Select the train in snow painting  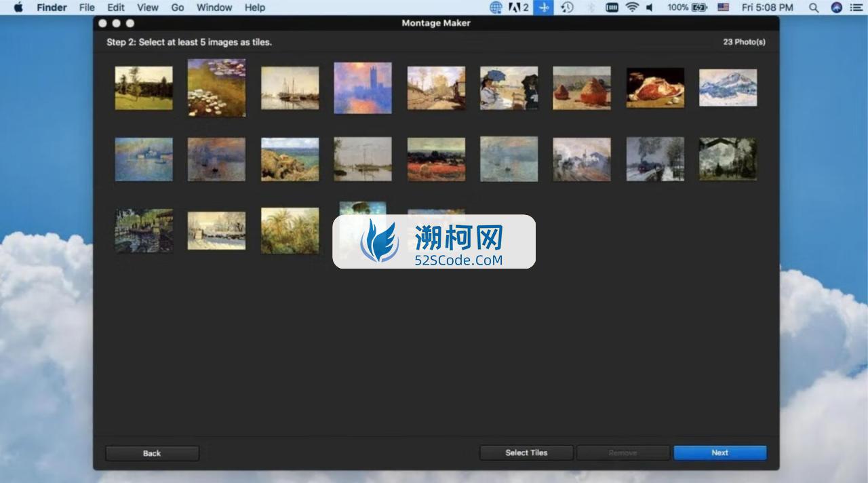point(655,159)
